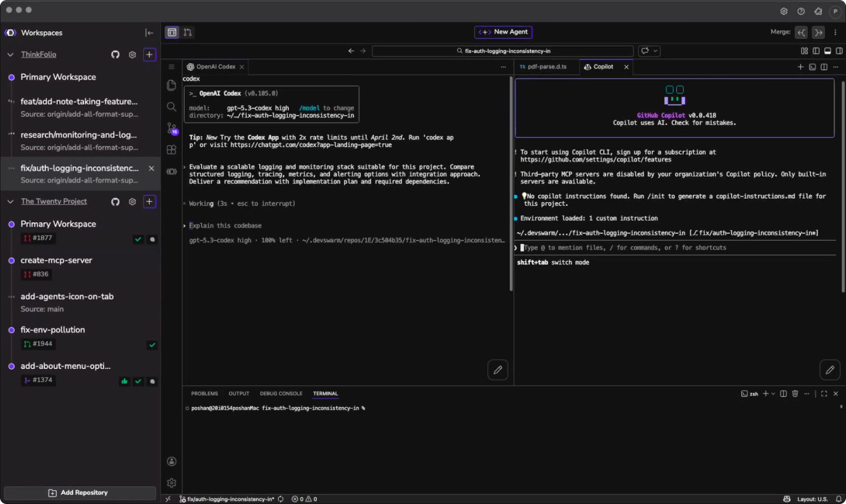Open the Explorer files view
Image resolution: width=846 pixels, height=504 pixels.
pos(171,85)
